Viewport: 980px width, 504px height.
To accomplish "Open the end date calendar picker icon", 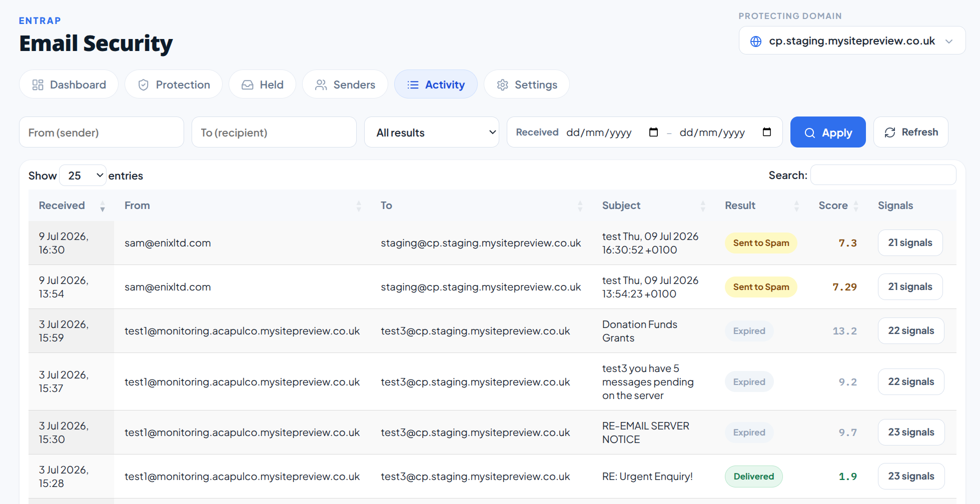I will click(x=767, y=132).
